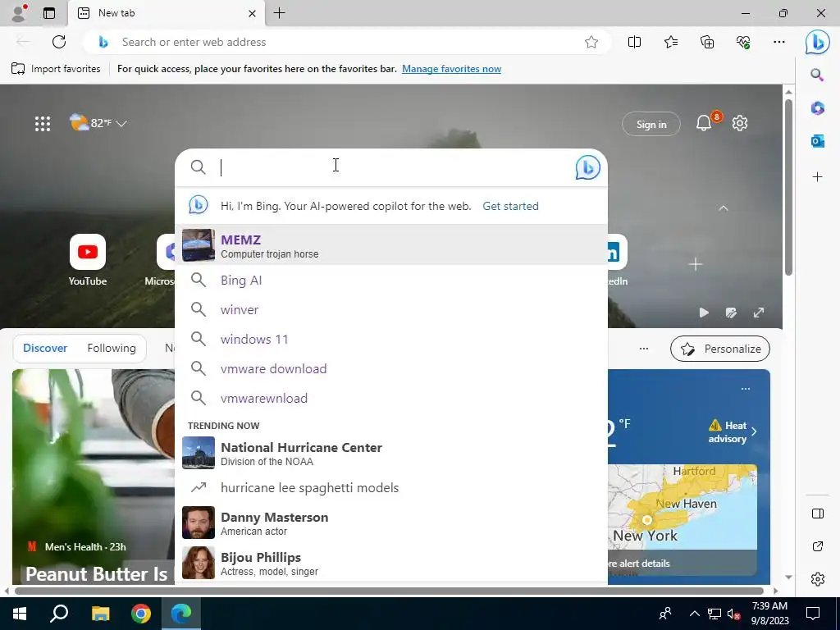The image size is (840, 630).
Task: Expand weather 82°F dropdown
Action: [x=121, y=124]
